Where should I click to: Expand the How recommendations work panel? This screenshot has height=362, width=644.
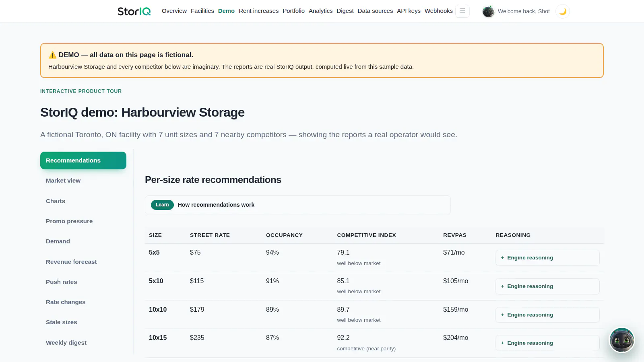pos(298,205)
